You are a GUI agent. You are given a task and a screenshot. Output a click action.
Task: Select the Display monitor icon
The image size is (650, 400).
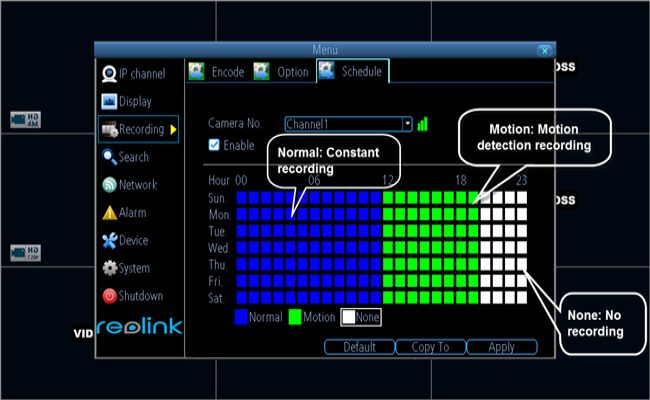point(109,101)
